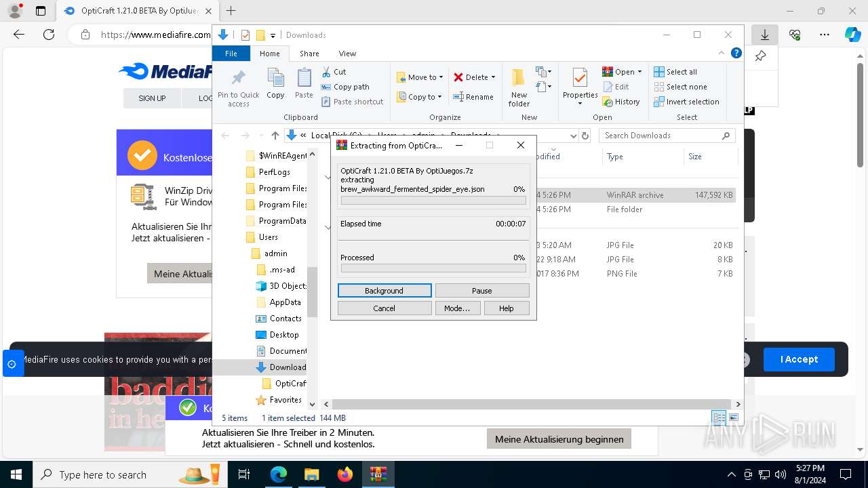Image resolution: width=868 pixels, height=488 pixels.
Task: Select Contacts in navigation tree
Action: 279,319
